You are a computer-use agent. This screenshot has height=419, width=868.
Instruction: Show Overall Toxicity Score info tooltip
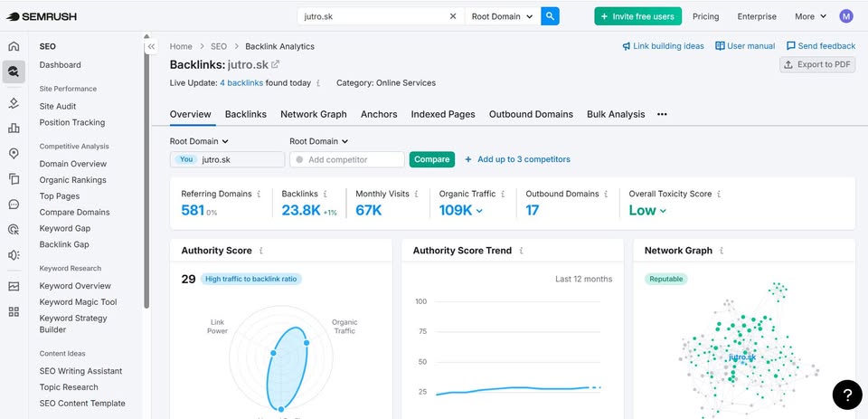tap(719, 194)
